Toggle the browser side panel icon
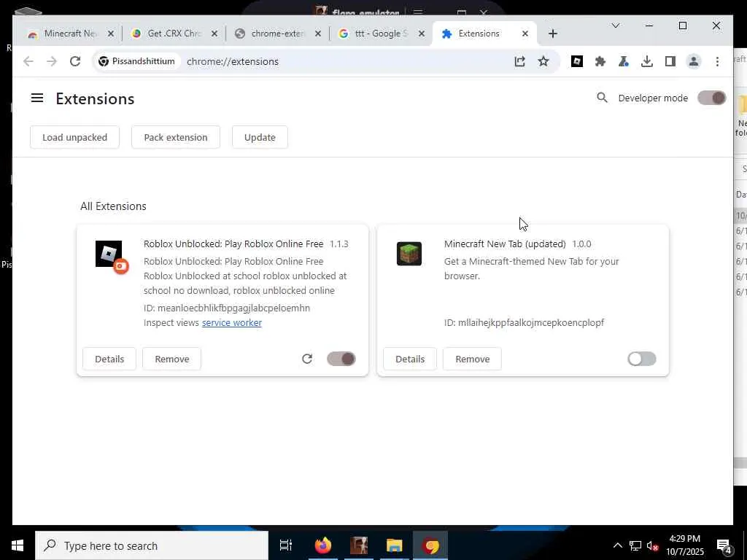The image size is (747, 560). click(x=670, y=61)
